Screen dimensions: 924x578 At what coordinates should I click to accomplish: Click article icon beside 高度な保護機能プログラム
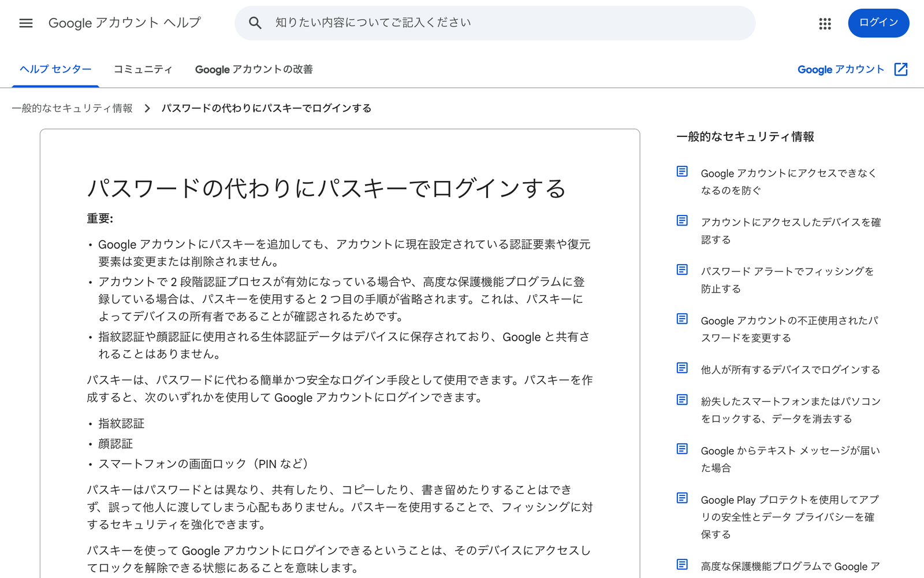(x=682, y=565)
